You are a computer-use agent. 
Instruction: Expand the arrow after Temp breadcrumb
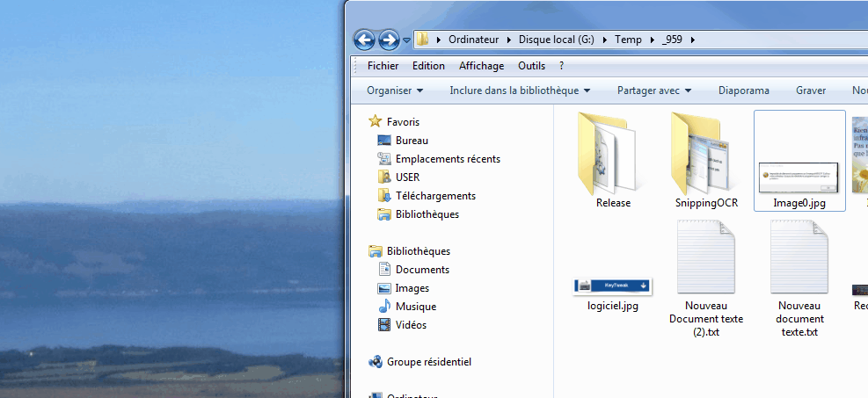pos(653,40)
